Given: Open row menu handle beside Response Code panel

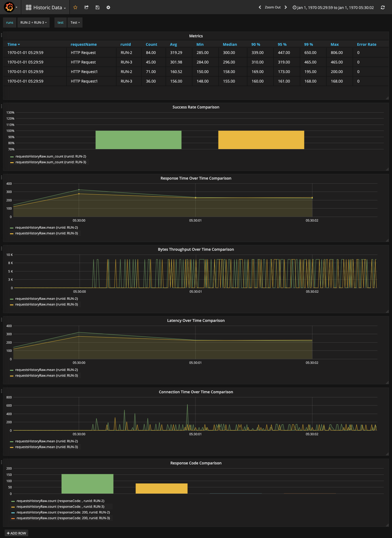Looking at the screenshot, I should pos(2,462).
